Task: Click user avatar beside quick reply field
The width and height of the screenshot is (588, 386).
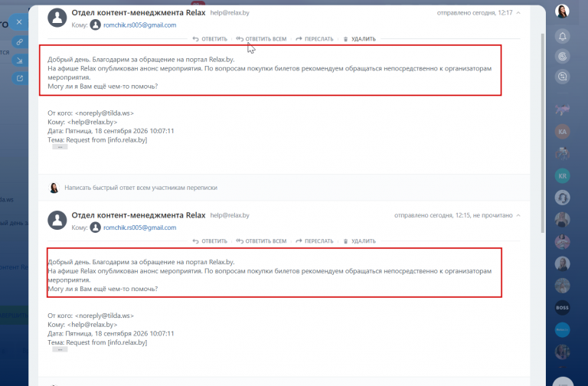Action: 54,188
